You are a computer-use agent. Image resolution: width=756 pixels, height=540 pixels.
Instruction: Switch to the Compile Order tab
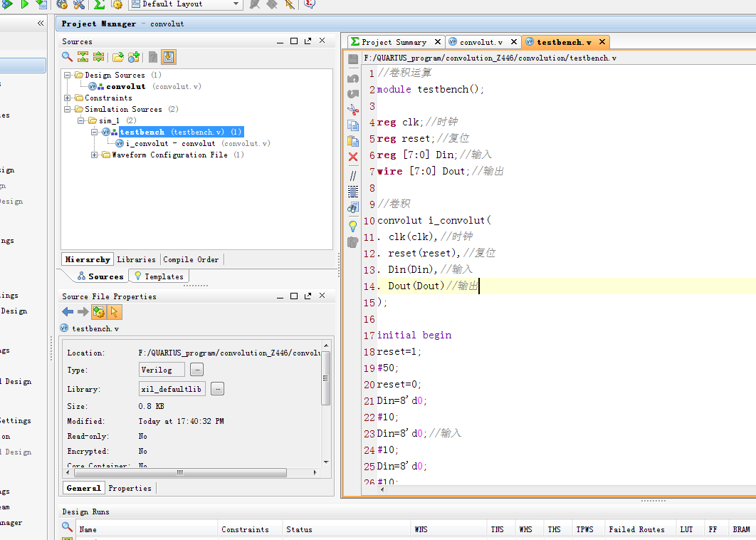[191, 259]
